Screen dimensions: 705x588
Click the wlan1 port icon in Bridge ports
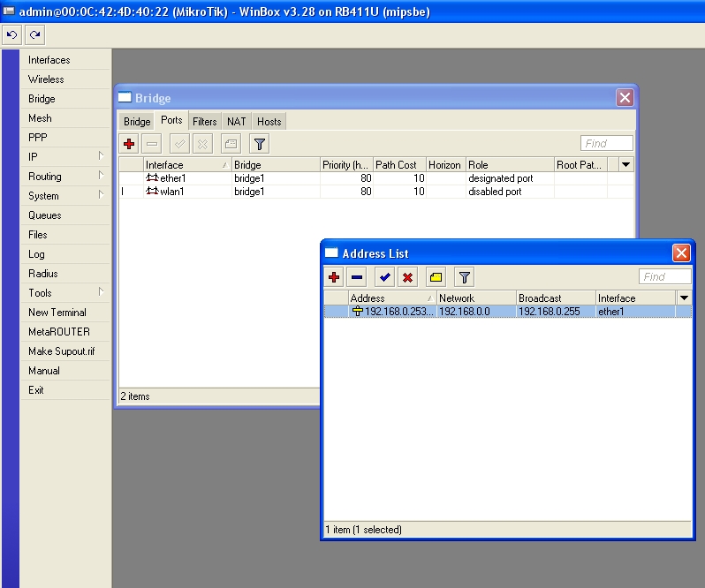152,192
